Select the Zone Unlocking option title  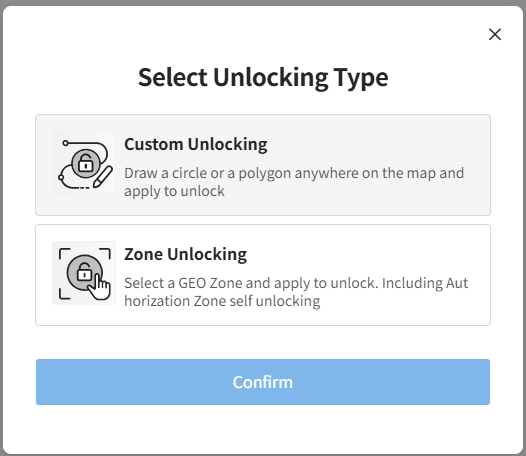point(186,254)
